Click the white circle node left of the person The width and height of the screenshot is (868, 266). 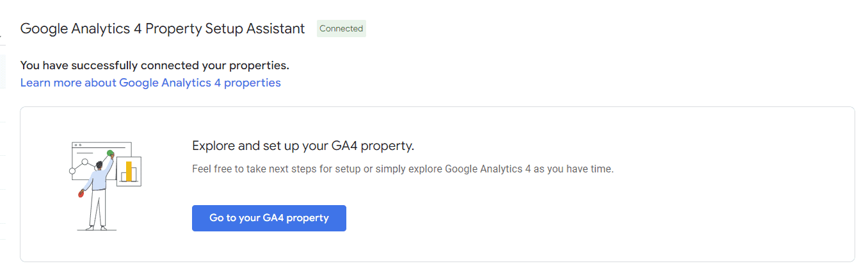[72, 171]
